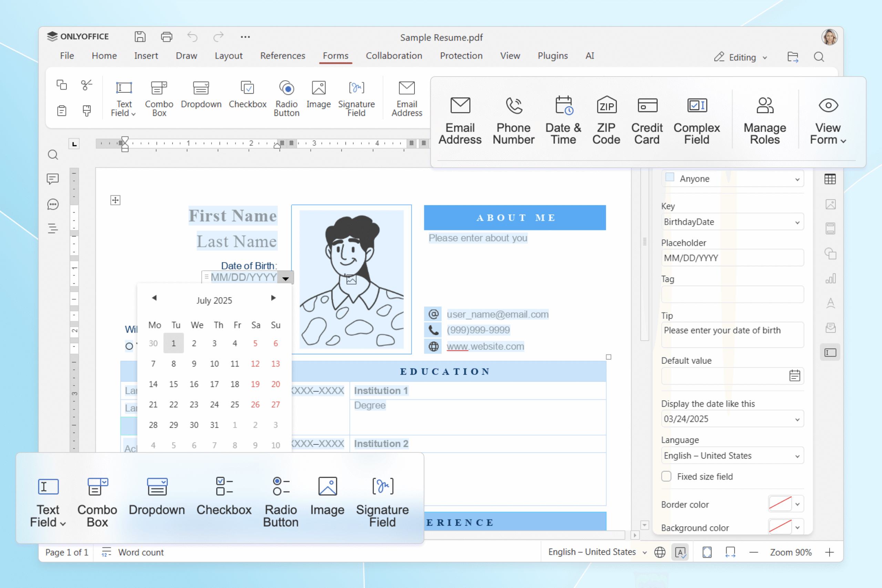This screenshot has height=588, width=882.
Task: Open Chart settings in right sidebar
Action: (x=830, y=278)
